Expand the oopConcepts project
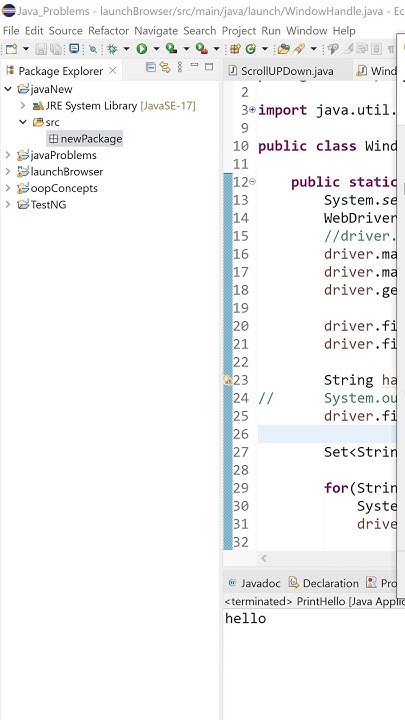The image size is (405, 720). point(8,188)
